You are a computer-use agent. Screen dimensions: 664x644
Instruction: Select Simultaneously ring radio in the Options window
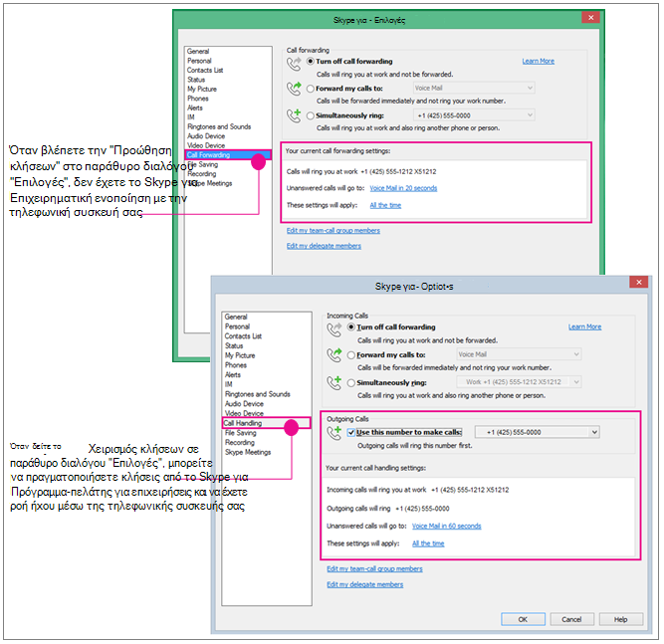pos(351,383)
